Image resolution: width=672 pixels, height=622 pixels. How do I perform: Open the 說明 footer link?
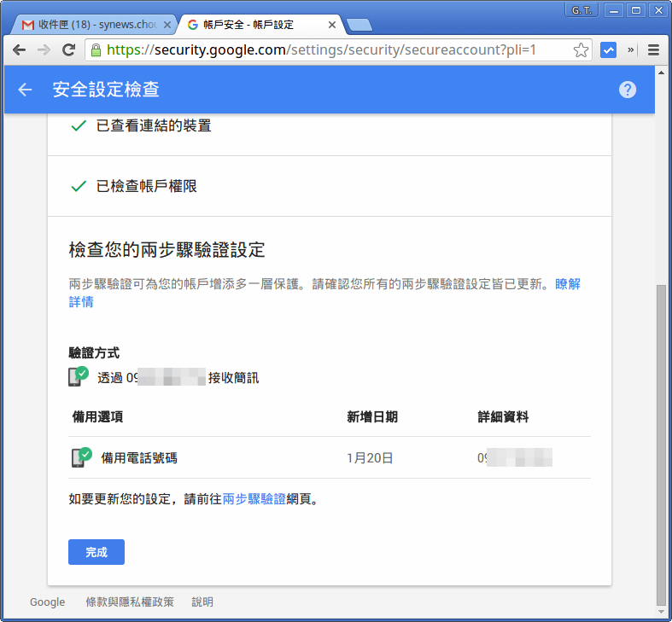202,602
